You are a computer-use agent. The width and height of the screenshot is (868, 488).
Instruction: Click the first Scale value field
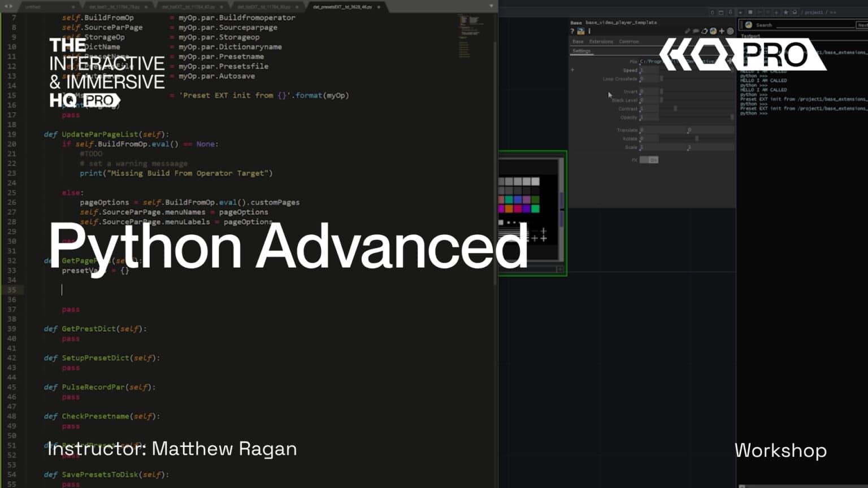663,147
